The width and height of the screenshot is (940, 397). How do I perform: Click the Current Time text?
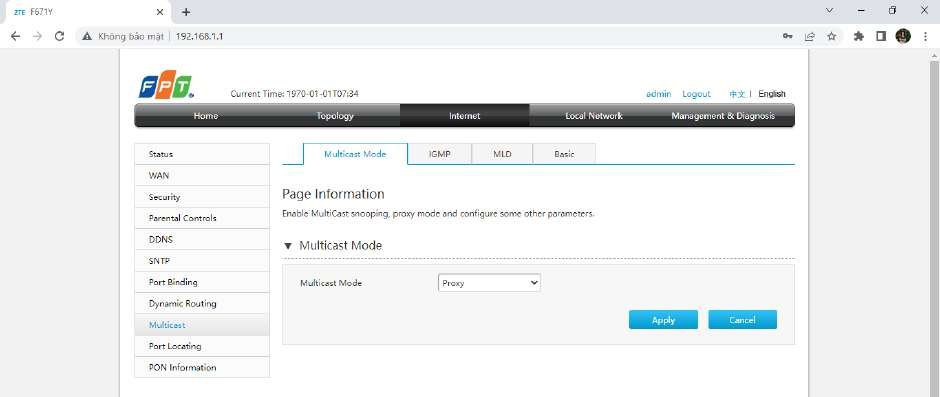[x=294, y=94]
